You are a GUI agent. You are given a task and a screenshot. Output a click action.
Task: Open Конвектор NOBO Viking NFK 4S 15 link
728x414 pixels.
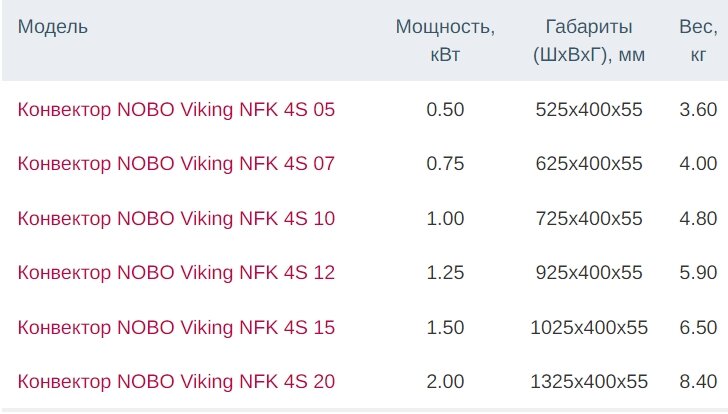(x=176, y=327)
